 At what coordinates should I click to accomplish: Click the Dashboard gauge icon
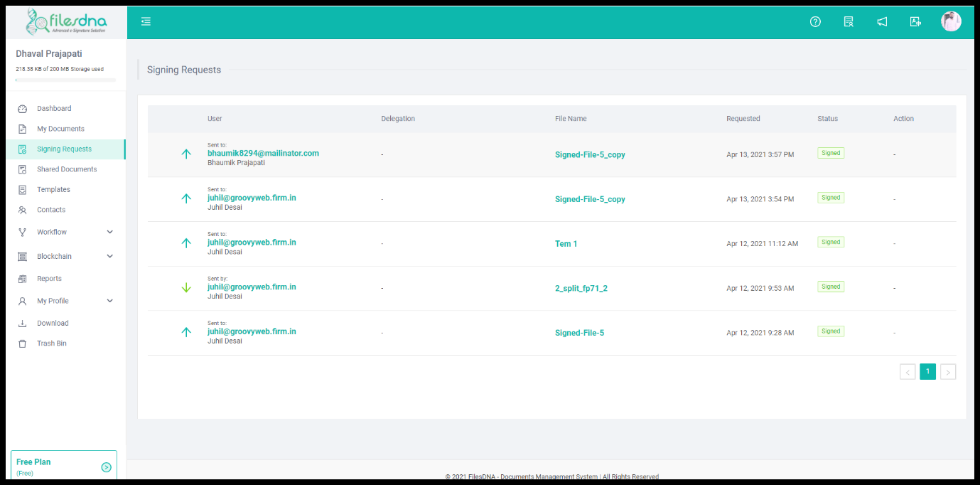[x=22, y=109]
